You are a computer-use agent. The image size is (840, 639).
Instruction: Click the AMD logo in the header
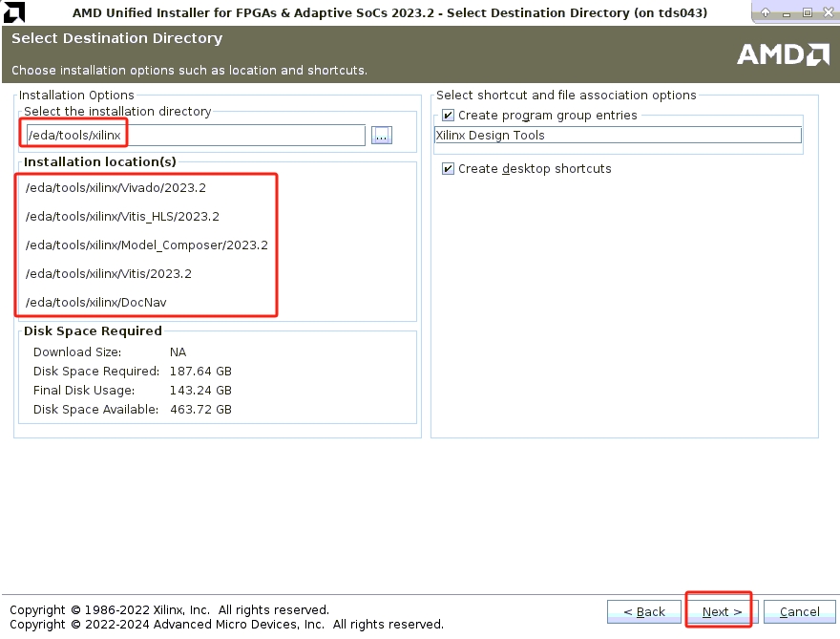coord(783,54)
